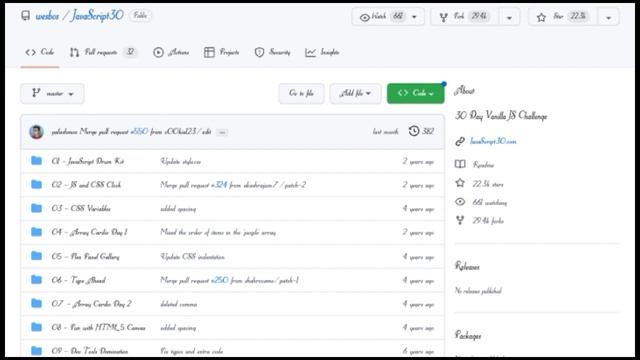Viewport: 640px width, 360px height.
Task: Open the master branch selector
Action: click(x=52, y=93)
